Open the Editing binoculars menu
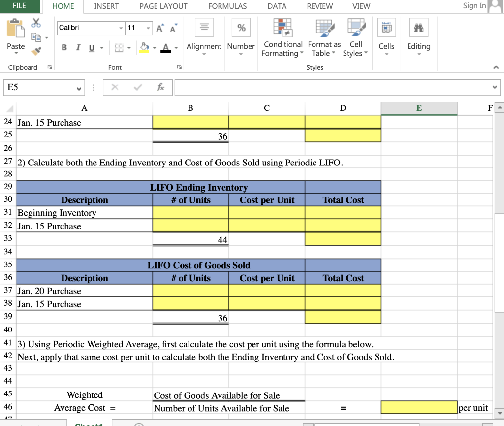This screenshot has height=426, width=504. click(418, 36)
